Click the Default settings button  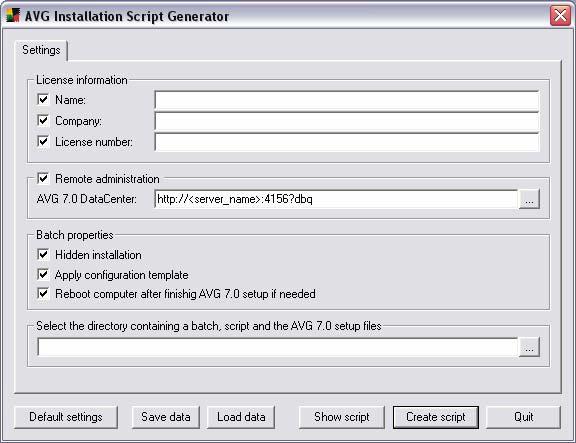click(66, 417)
